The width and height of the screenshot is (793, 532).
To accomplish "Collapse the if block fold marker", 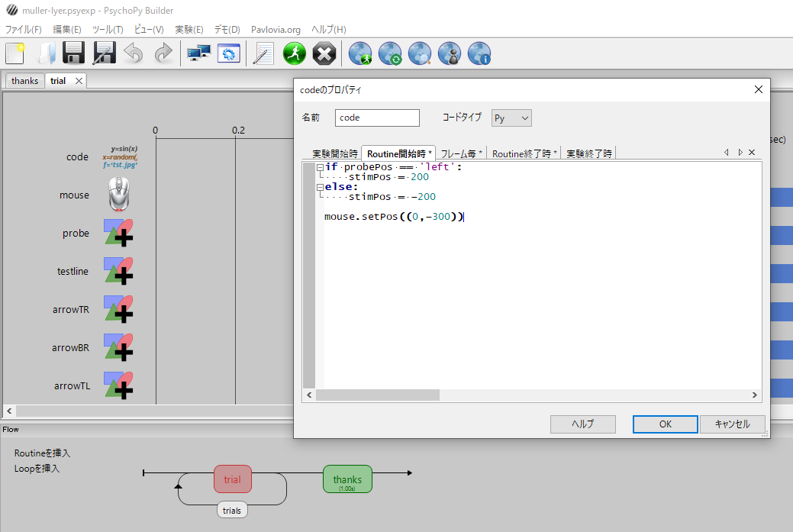I will pos(320,167).
